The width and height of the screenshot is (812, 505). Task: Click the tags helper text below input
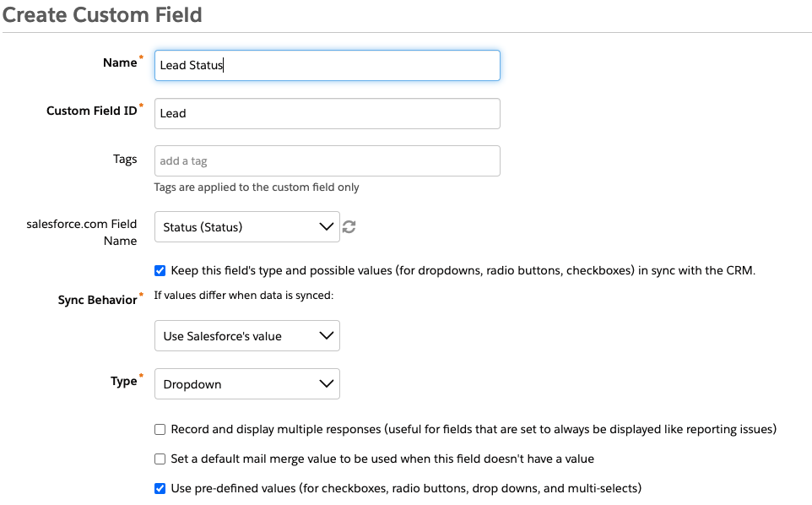[257, 187]
